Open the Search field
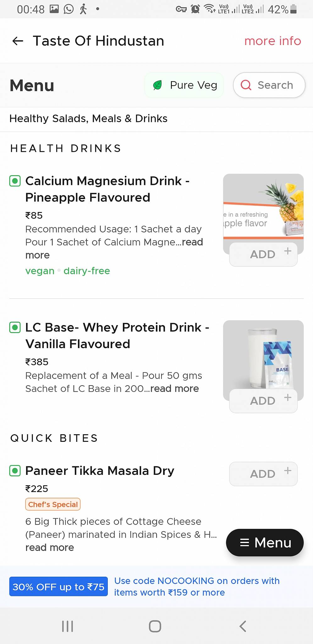Screen dimensions: 313x644 pos(275,85)
